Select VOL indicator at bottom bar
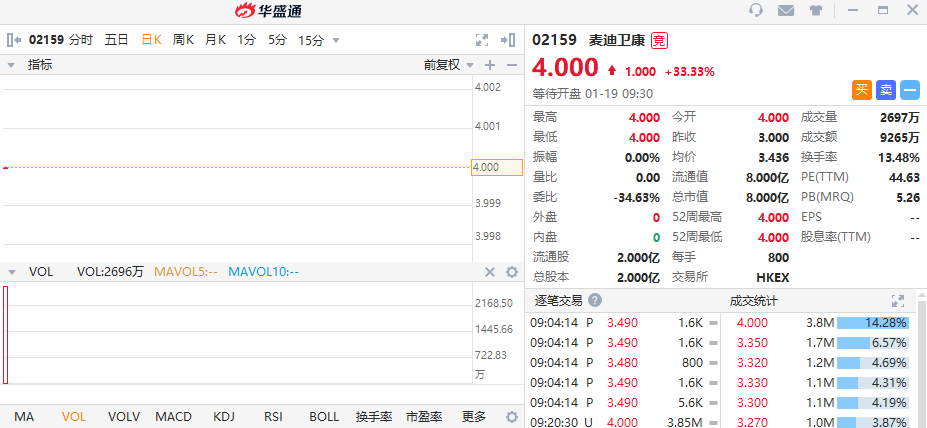 pos(74,416)
